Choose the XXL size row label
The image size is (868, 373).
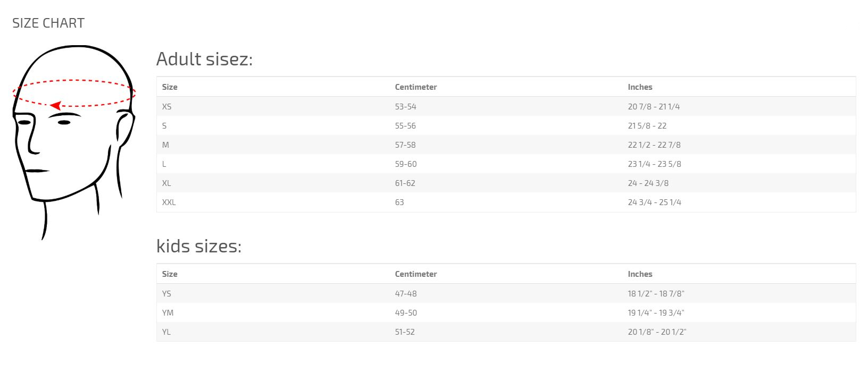click(x=169, y=202)
